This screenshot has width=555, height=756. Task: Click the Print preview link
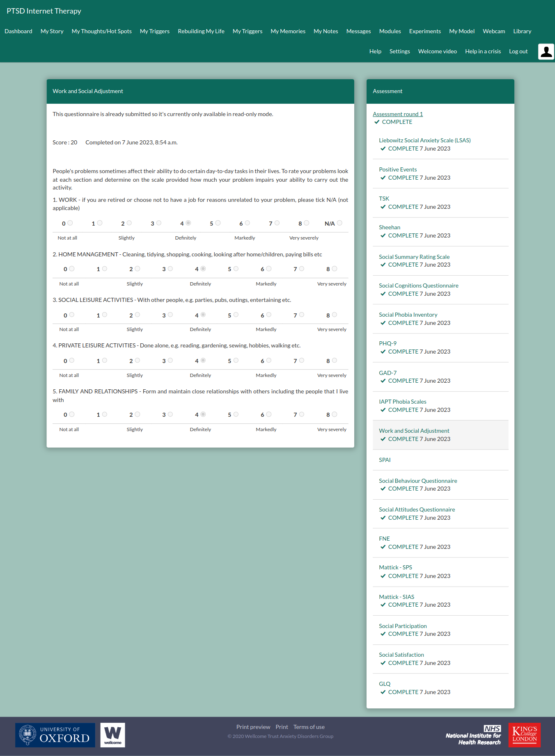tap(253, 727)
